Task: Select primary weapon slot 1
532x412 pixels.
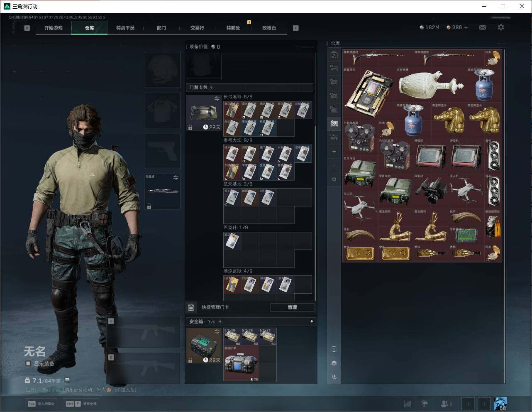Action: [x=144, y=333]
